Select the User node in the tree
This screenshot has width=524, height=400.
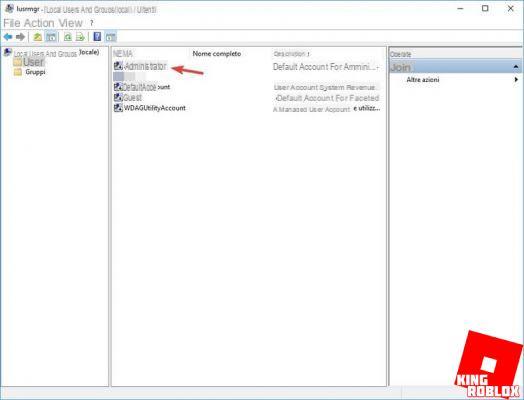34,62
